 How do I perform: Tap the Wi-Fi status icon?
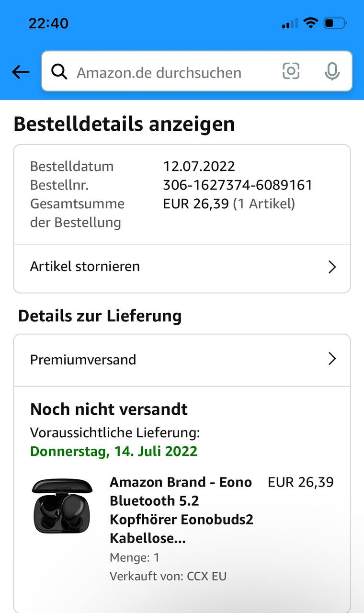point(311,23)
